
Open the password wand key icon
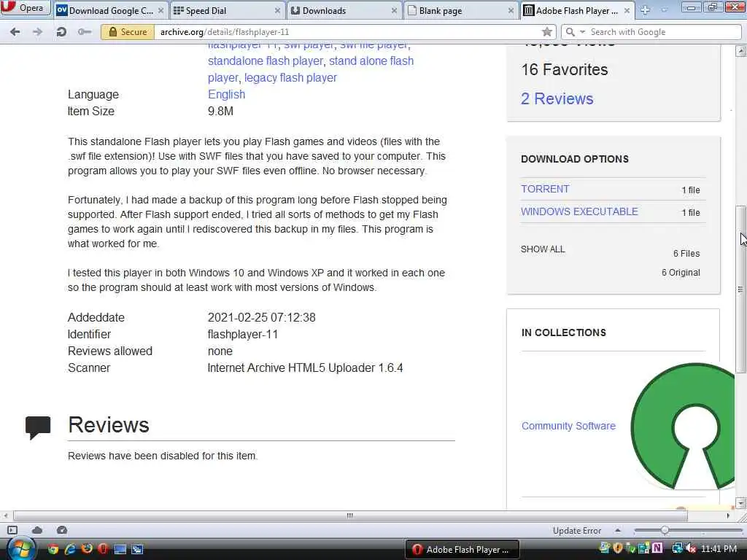click(x=84, y=32)
